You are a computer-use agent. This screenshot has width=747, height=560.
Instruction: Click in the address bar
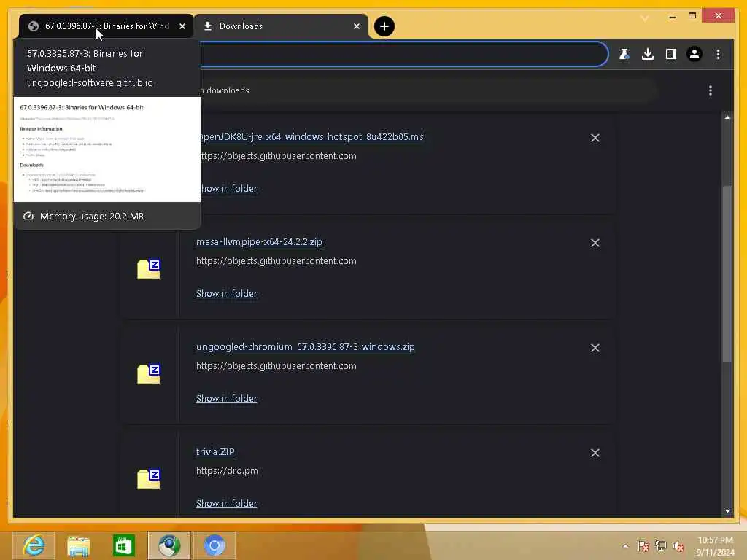tap(404, 54)
